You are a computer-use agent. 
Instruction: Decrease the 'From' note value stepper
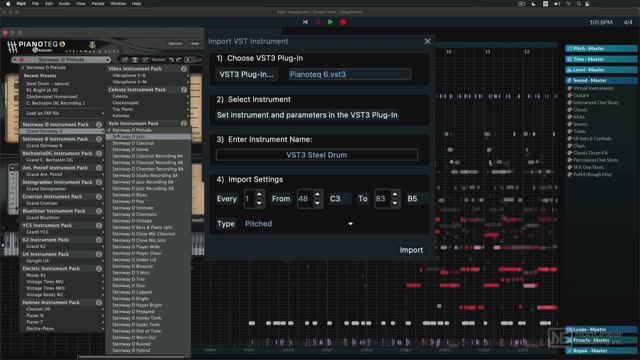(317, 203)
